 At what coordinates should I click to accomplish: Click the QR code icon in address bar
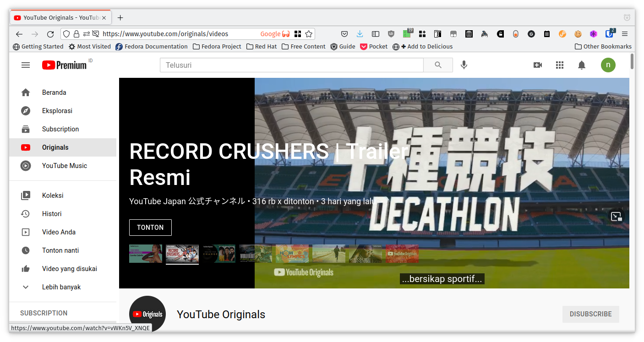pyautogui.click(x=298, y=34)
